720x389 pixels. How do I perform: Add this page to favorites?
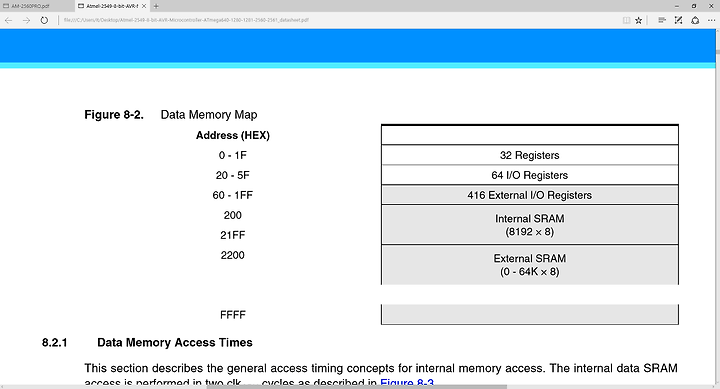point(638,20)
